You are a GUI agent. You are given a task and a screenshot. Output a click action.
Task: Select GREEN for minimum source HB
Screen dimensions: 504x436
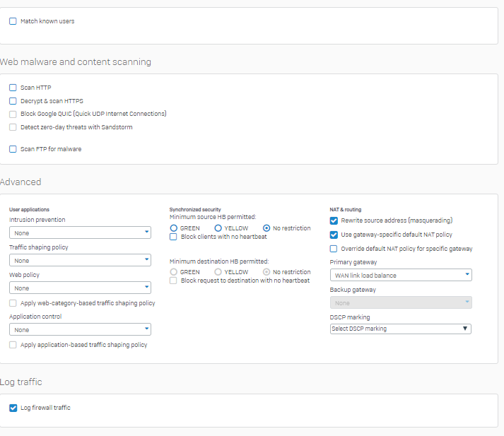pyautogui.click(x=174, y=228)
